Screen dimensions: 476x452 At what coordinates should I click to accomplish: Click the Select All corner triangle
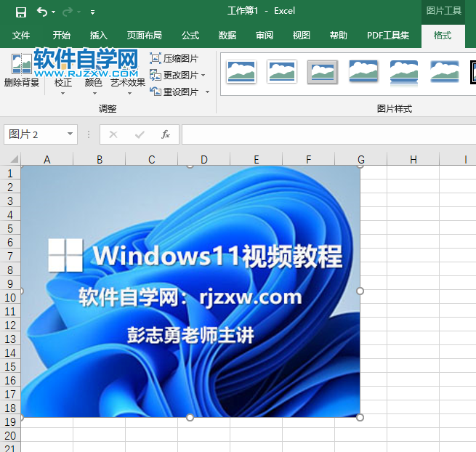pyautogui.click(x=15, y=158)
